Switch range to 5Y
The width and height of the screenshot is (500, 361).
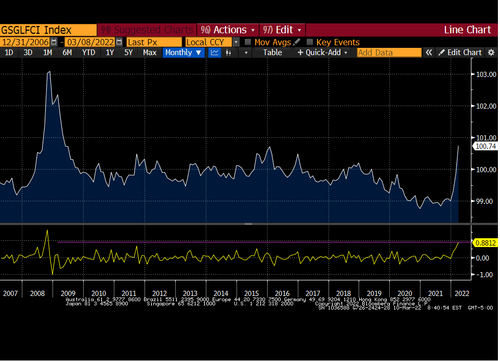pos(129,53)
